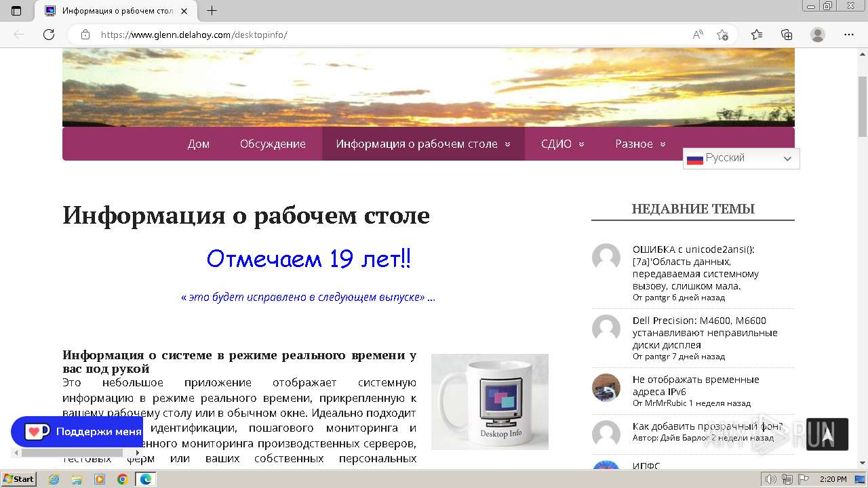
Task: Launch Internet Explorer from the taskbar
Action: click(54, 479)
